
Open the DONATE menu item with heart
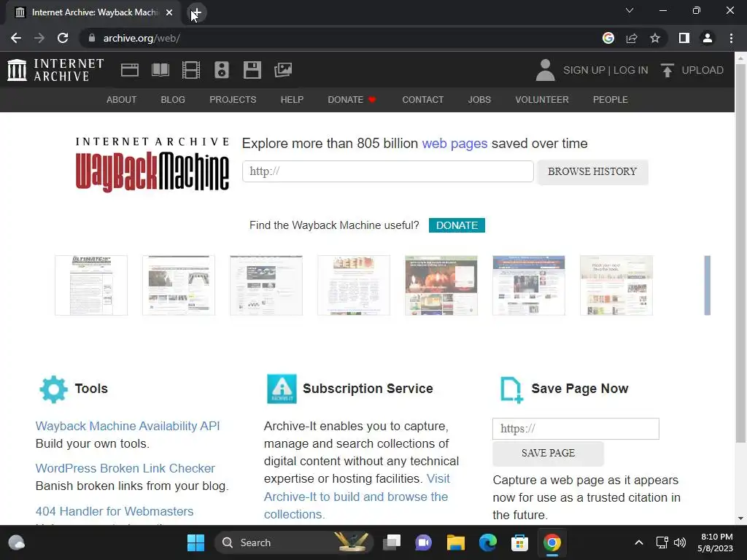tap(352, 99)
